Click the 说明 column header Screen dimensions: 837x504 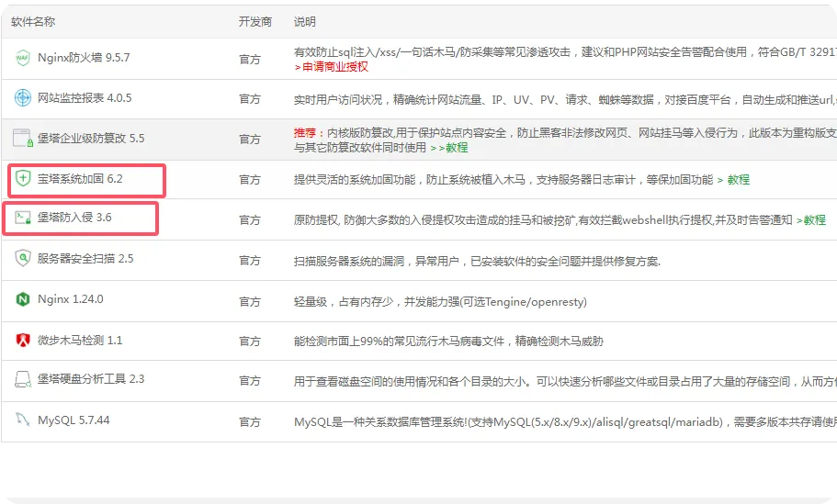pos(304,22)
